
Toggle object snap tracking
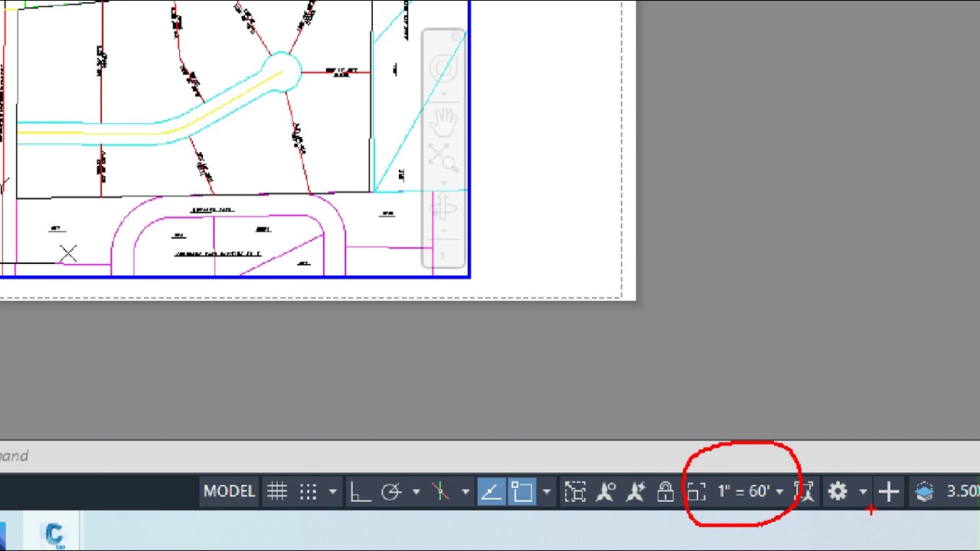(492, 491)
